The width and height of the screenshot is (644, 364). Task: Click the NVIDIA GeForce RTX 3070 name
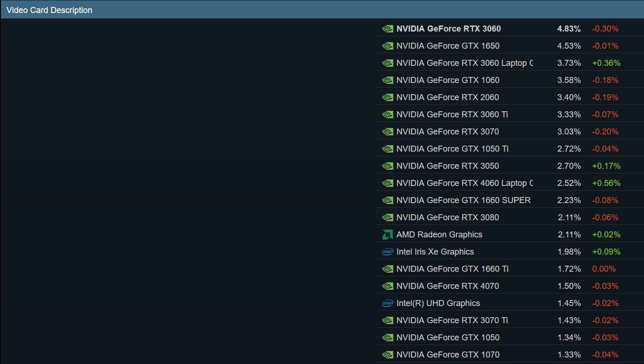click(448, 132)
